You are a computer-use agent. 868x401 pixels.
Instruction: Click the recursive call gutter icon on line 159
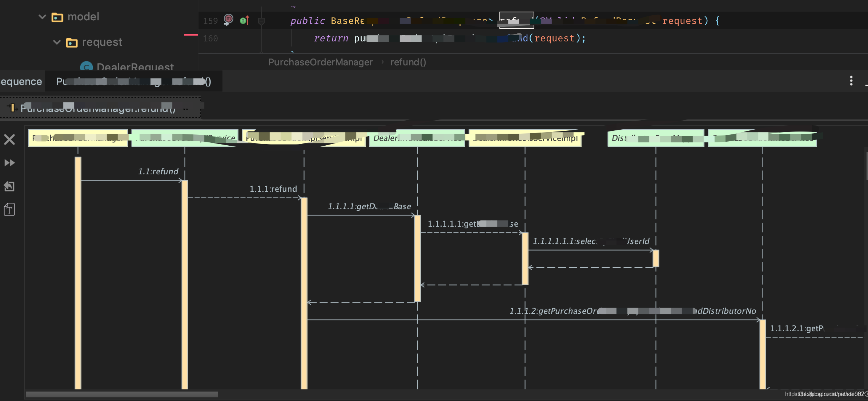click(x=228, y=20)
